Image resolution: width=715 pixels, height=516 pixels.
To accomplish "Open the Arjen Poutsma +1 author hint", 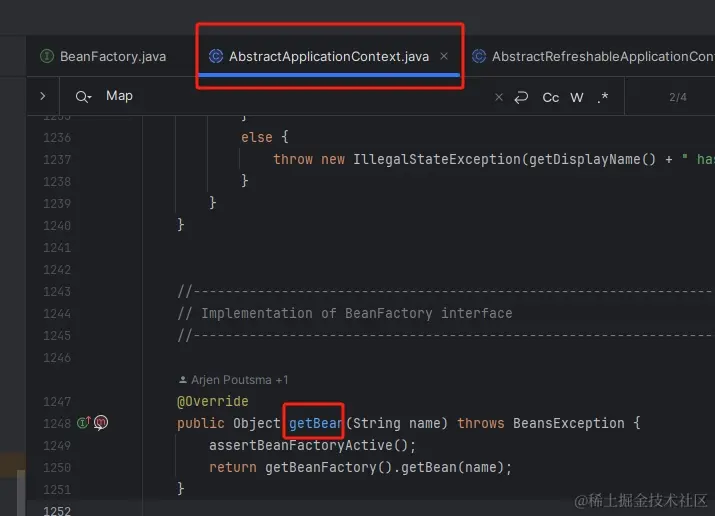I will (x=233, y=380).
